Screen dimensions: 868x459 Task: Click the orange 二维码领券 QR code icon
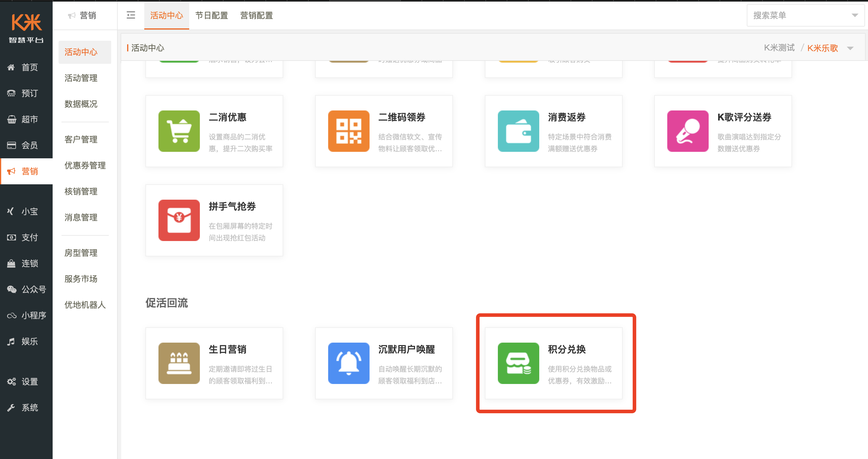pos(349,131)
